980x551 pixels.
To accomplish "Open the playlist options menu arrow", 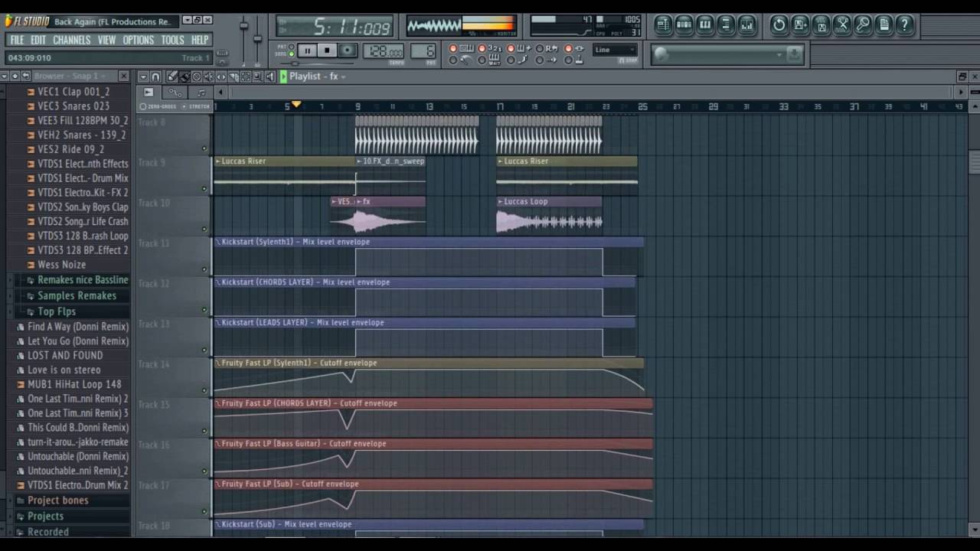I will coord(143,77).
